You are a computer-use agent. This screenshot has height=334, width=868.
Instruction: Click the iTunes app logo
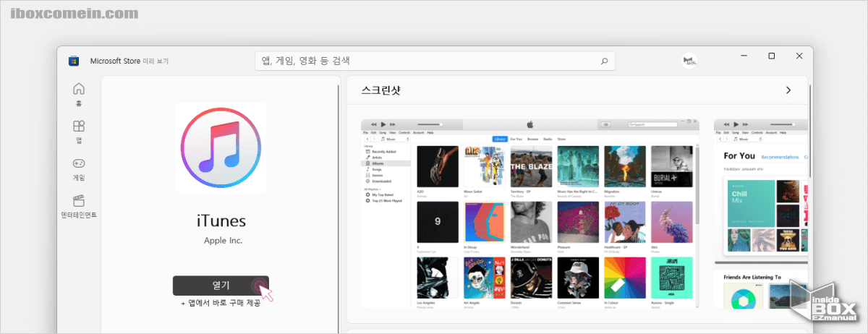click(x=221, y=147)
